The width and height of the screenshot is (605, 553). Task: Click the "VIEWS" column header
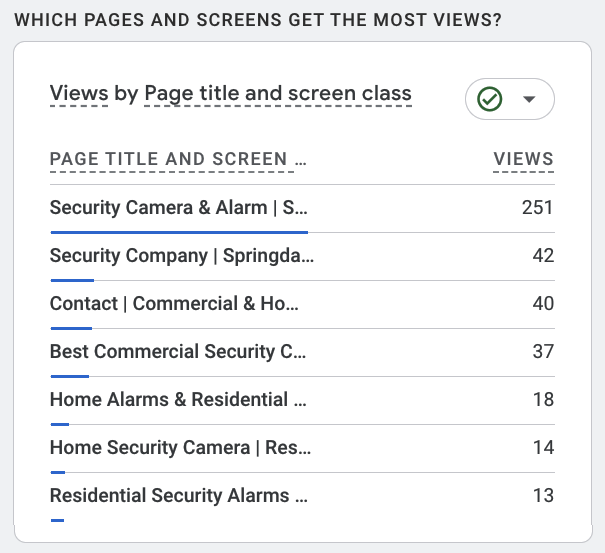click(523, 159)
